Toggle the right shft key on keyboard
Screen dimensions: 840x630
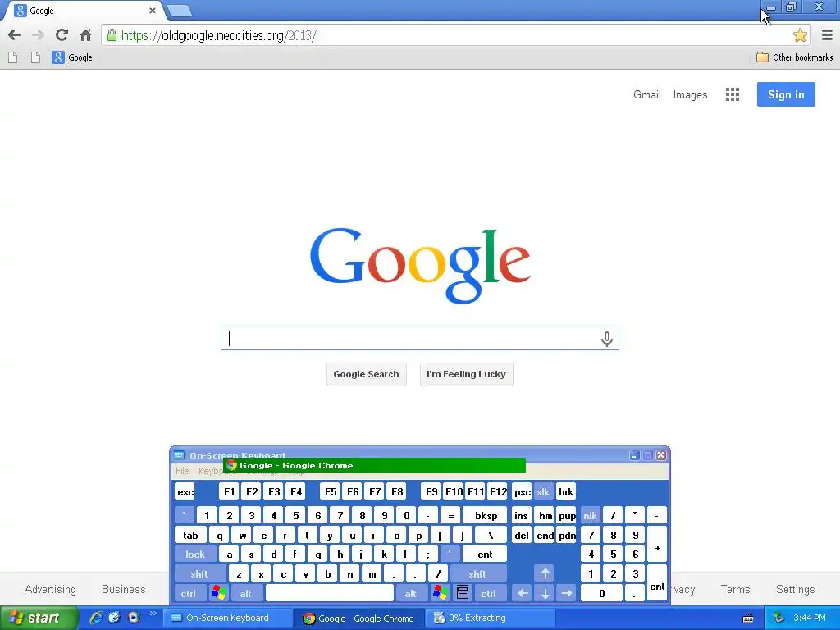478,573
